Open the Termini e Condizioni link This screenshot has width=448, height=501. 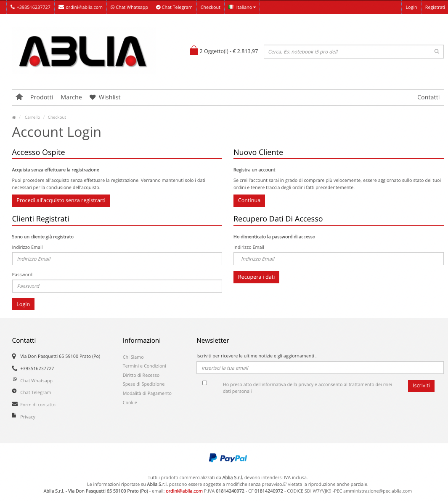pos(144,366)
